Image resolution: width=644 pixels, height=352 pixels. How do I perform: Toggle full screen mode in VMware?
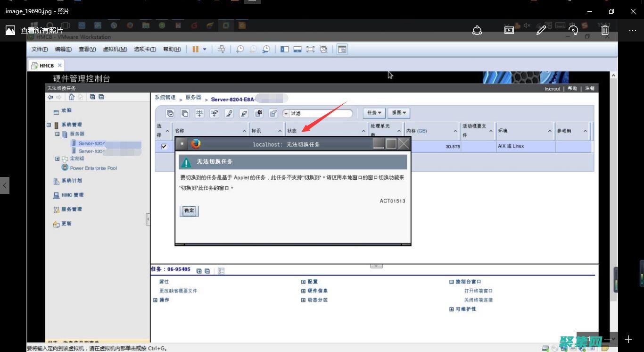[x=310, y=49]
